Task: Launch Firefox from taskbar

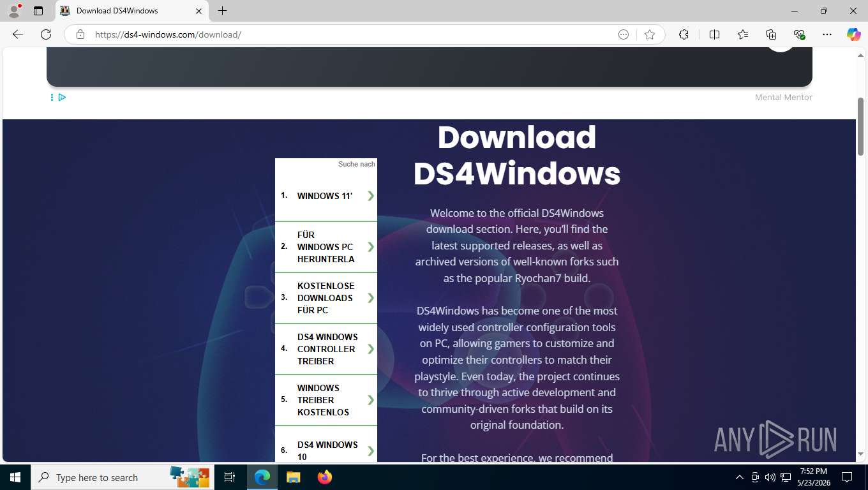Action: click(325, 477)
